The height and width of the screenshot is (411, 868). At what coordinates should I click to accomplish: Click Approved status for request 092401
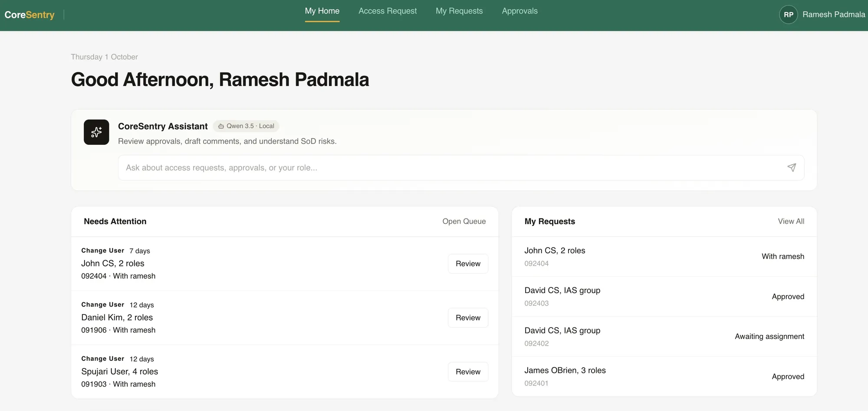(788, 376)
